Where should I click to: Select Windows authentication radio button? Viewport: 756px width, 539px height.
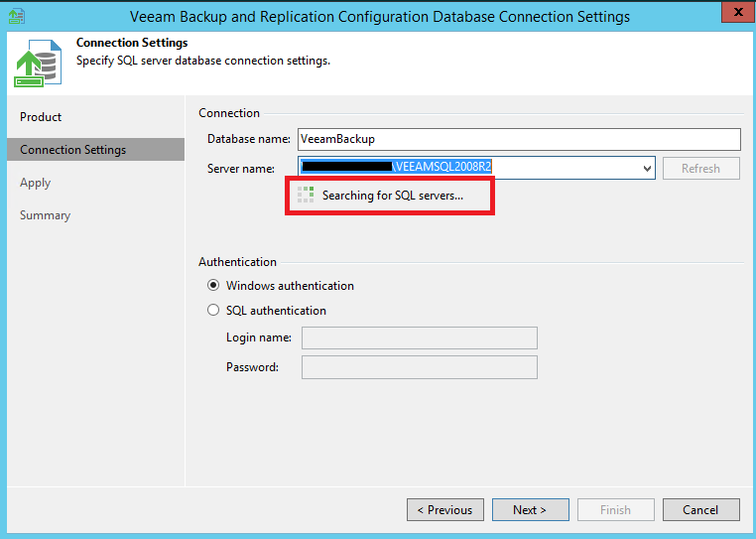point(213,285)
